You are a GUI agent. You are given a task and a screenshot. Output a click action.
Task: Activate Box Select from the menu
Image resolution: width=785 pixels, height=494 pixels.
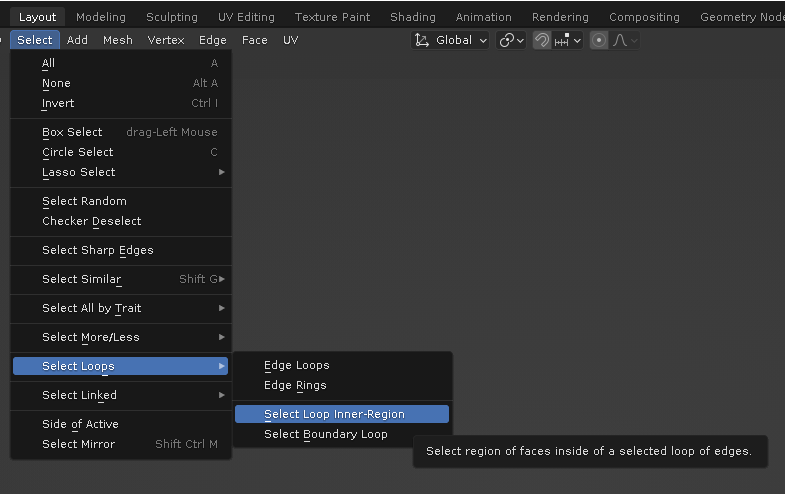(121, 132)
